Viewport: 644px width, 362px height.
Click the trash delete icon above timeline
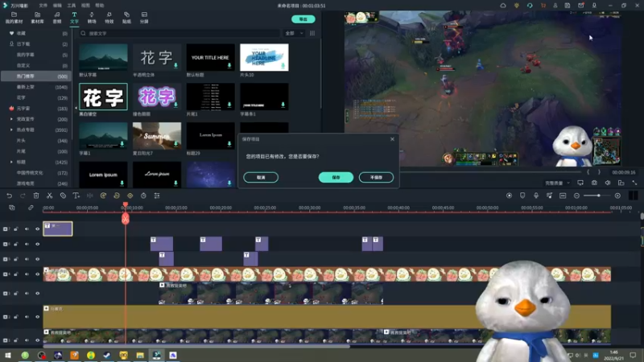[x=36, y=195]
